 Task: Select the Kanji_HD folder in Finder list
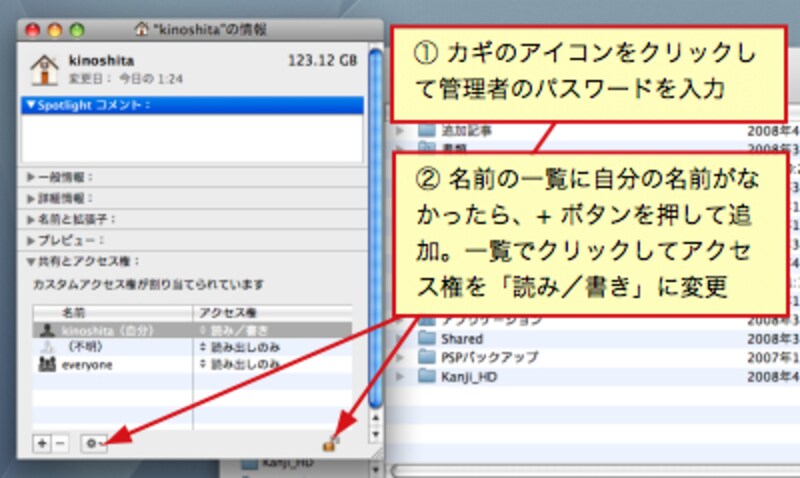[x=457, y=377]
